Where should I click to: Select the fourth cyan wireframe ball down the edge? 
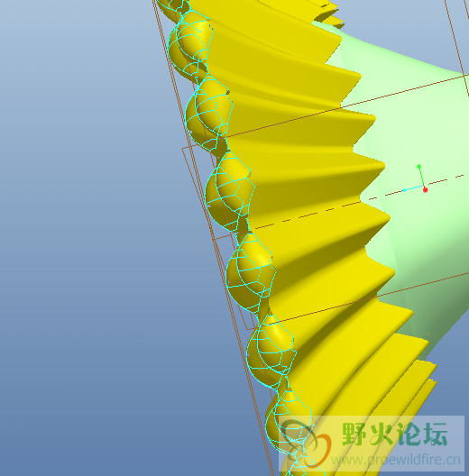pos(251,273)
